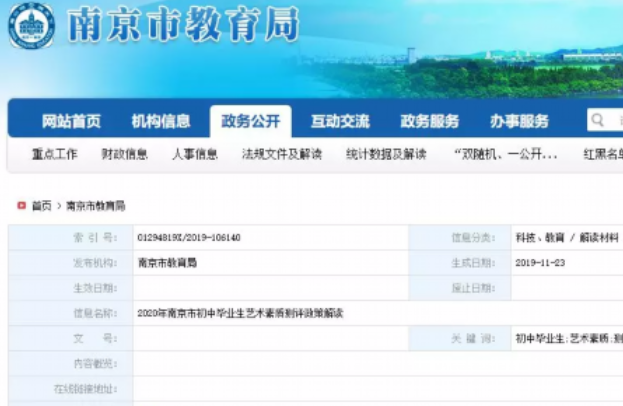
Task: Click the 发布机构 label cell
Action: 71,263
